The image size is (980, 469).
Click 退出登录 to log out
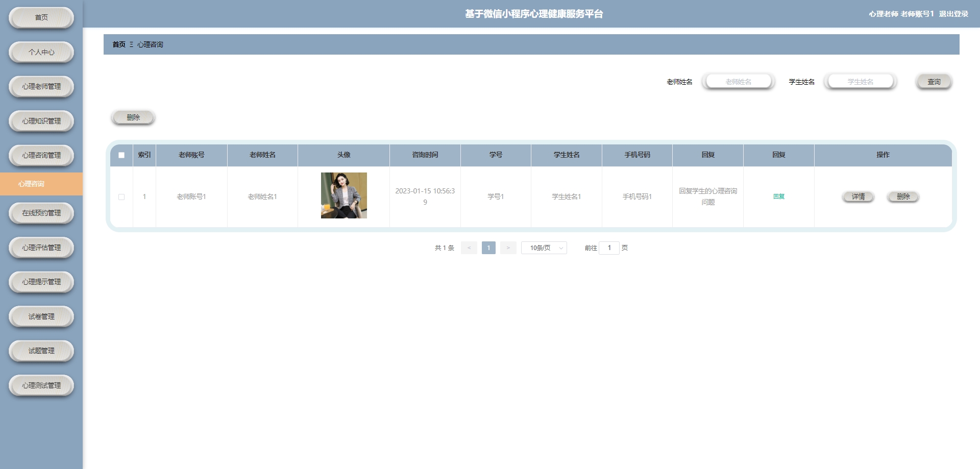(953, 14)
